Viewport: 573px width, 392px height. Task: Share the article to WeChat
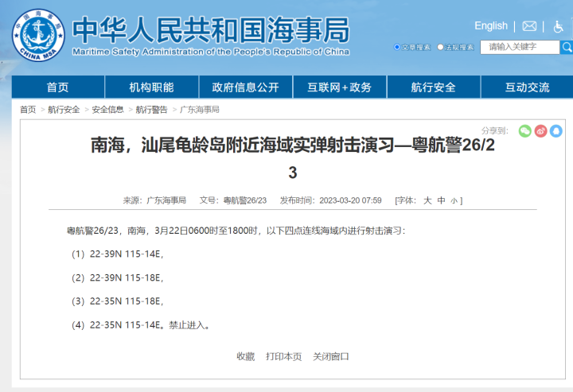[x=524, y=131]
